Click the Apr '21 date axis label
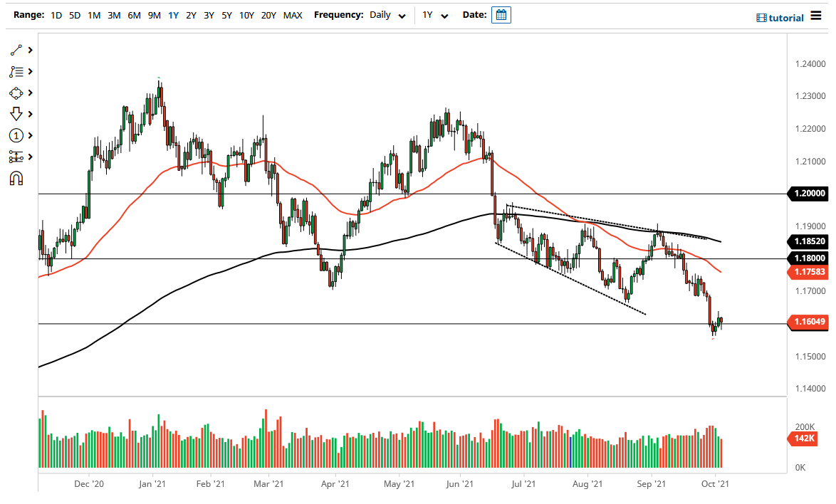The width and height of the screenshot is (836, 504). pos(335,484)
